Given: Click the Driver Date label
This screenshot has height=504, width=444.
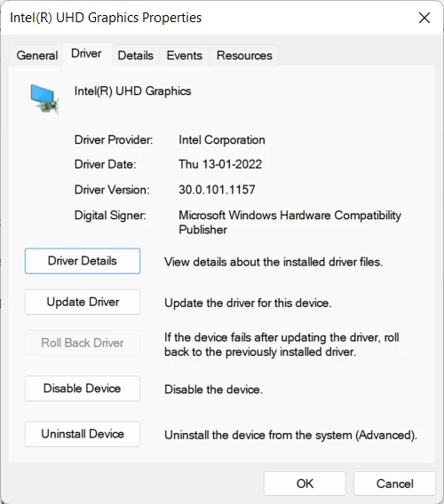Looking at the screenshot, I should (x=105, y=164).
